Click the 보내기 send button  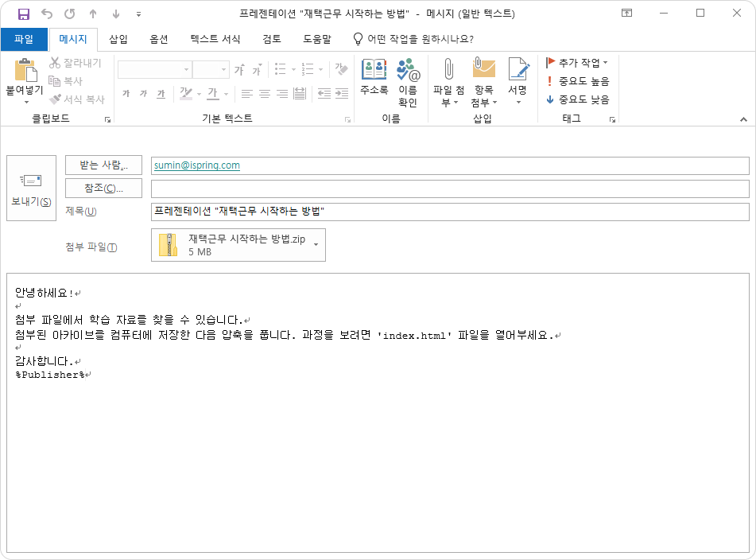pyautogui.click(x=31, y=188)
